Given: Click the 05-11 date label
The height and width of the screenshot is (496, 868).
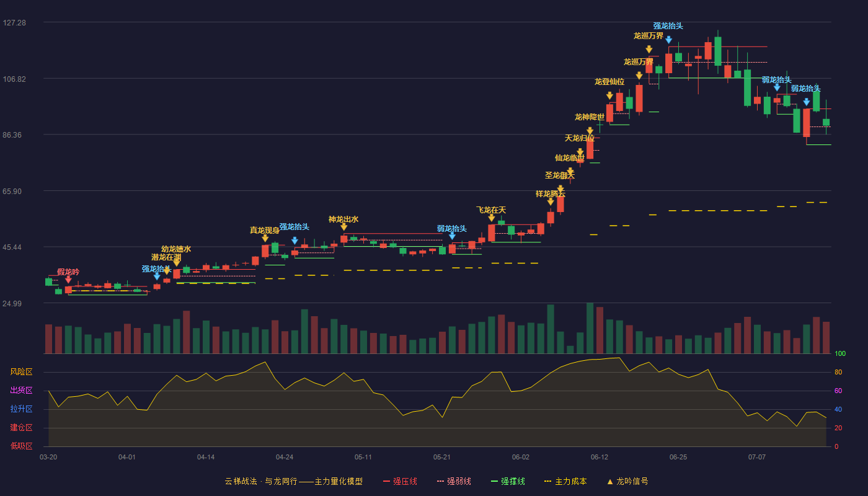Looking at the screenshot, I should point(363,457).
